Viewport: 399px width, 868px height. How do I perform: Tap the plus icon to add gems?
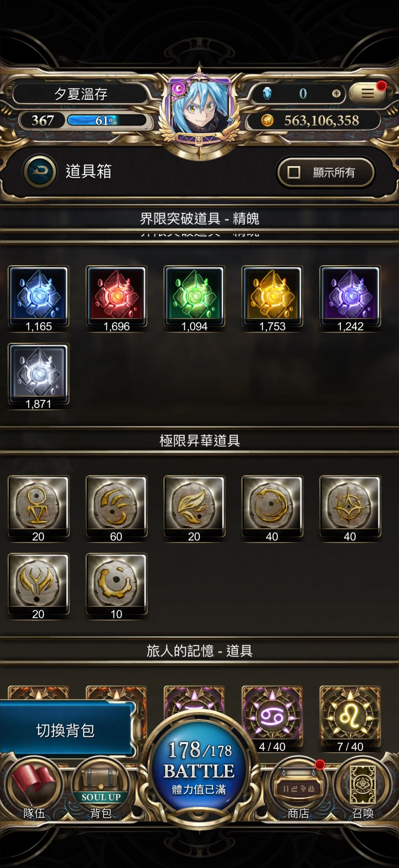[x=336, y=93]
